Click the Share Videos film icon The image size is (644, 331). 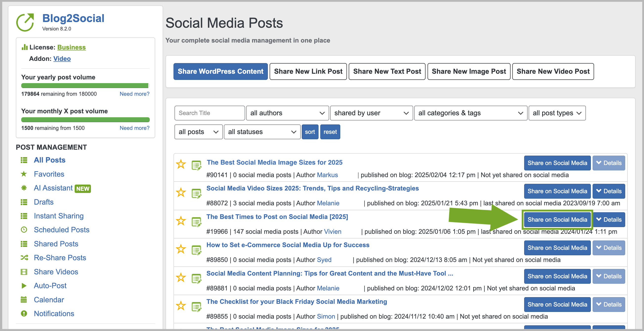tap(24, 272)
